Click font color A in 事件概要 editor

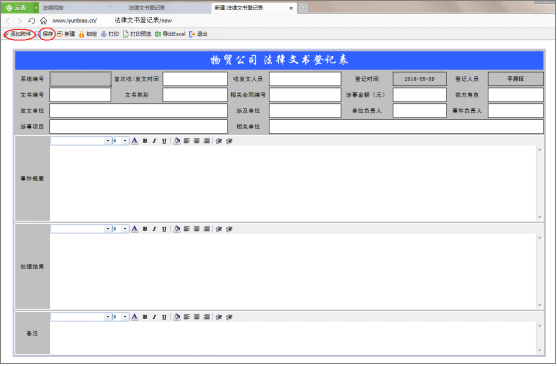[134, 141]
